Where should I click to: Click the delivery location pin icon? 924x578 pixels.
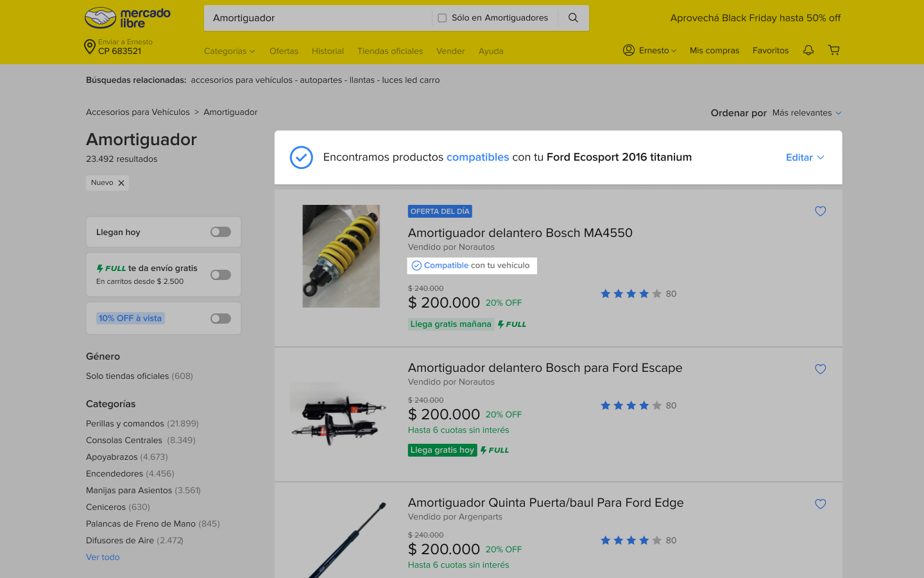90,47
